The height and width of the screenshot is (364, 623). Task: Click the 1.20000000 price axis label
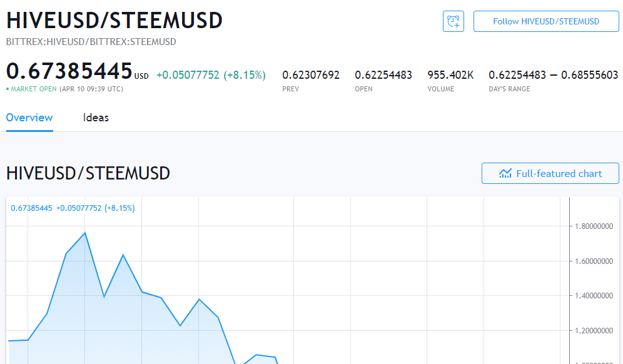click(x=594, y=331)
